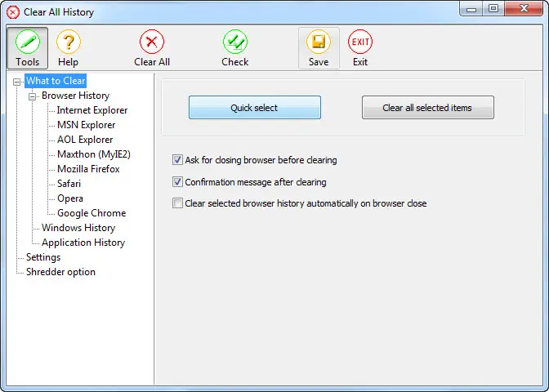Save settings with the Save icon
The width and height of the screenshot is (549, 392).
[319, 48]
